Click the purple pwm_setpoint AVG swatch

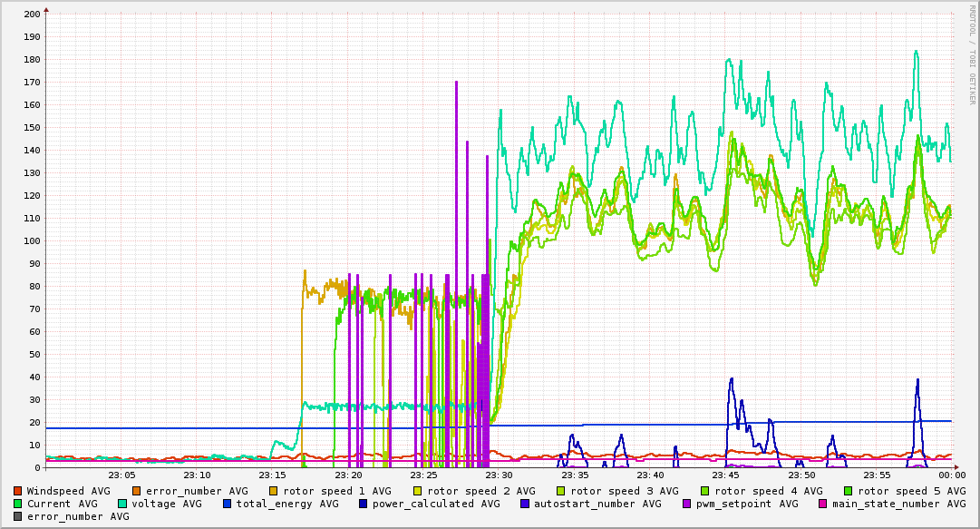click(686, 504)
